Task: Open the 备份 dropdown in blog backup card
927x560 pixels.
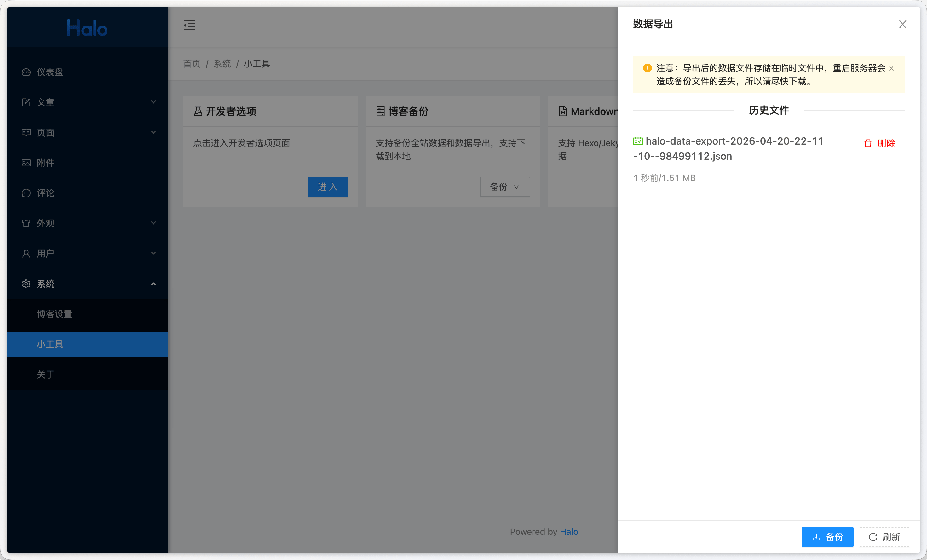Action: click(x=504, y=186)
